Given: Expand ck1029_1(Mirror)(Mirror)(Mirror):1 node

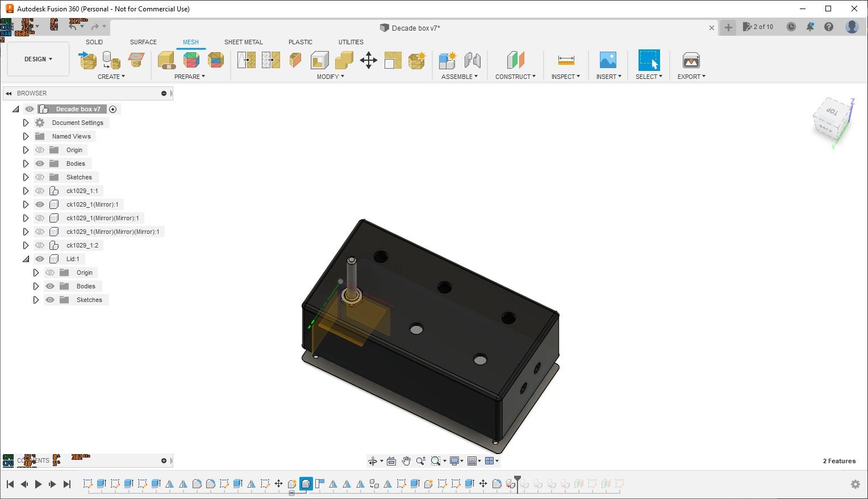Looking at the screenshot, I should pyautogui.click(x=26, y=232).
